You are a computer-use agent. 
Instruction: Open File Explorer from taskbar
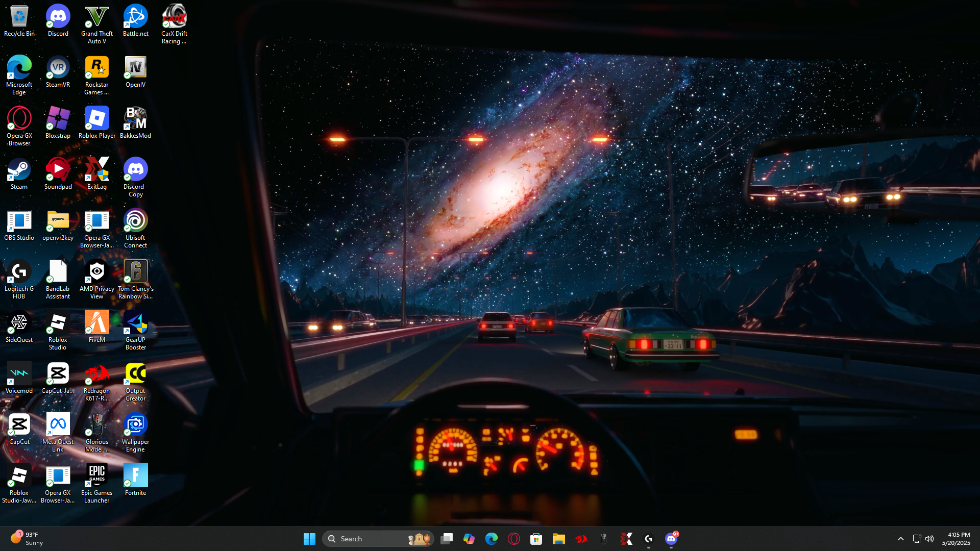(558, 539)
